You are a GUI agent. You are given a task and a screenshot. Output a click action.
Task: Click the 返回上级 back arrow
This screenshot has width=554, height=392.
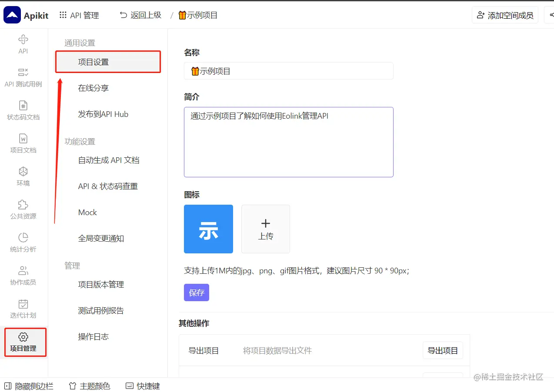click(123, 15)
